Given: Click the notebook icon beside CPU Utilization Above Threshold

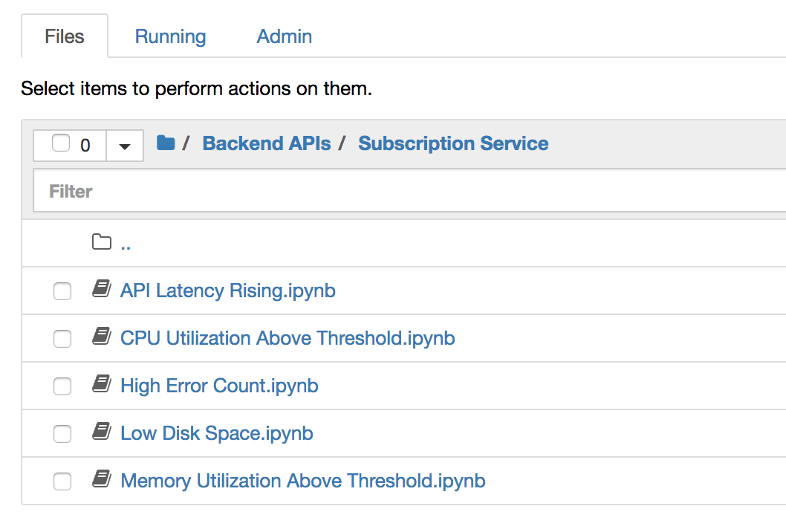Looking at the screenshot, I should click(101, 337).
